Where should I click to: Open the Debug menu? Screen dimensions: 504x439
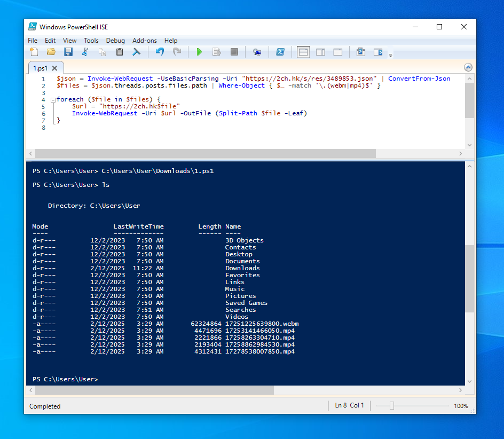(x=115, y=41)
